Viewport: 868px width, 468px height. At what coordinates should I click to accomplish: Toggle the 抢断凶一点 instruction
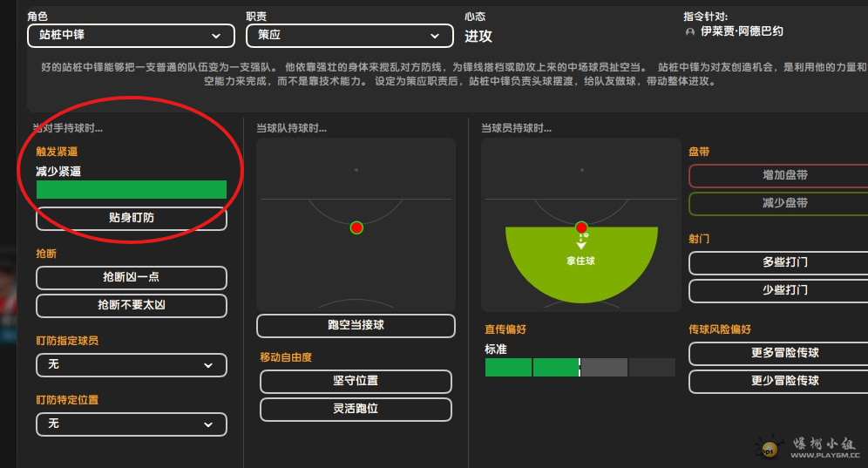coord(132,277)
